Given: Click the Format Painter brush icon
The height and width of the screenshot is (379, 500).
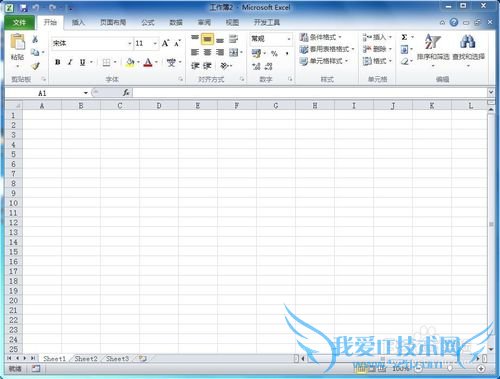Looking at the screenshot, I should click(35, 65).
